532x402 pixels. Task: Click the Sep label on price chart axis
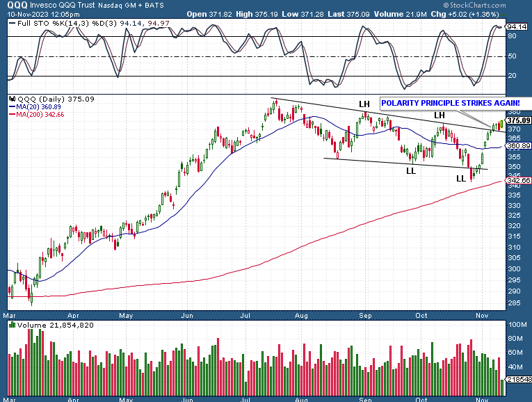pyautogui.click(x=365, y=316)
